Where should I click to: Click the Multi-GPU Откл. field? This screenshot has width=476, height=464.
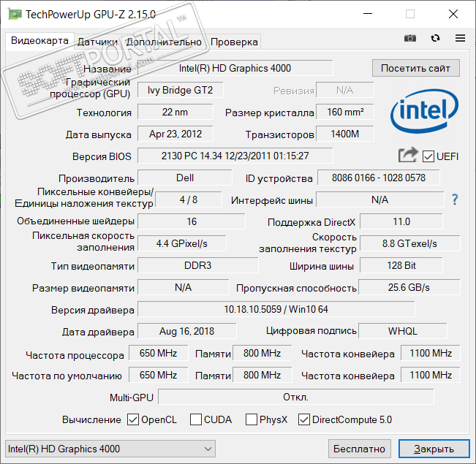tap(296, 396)
